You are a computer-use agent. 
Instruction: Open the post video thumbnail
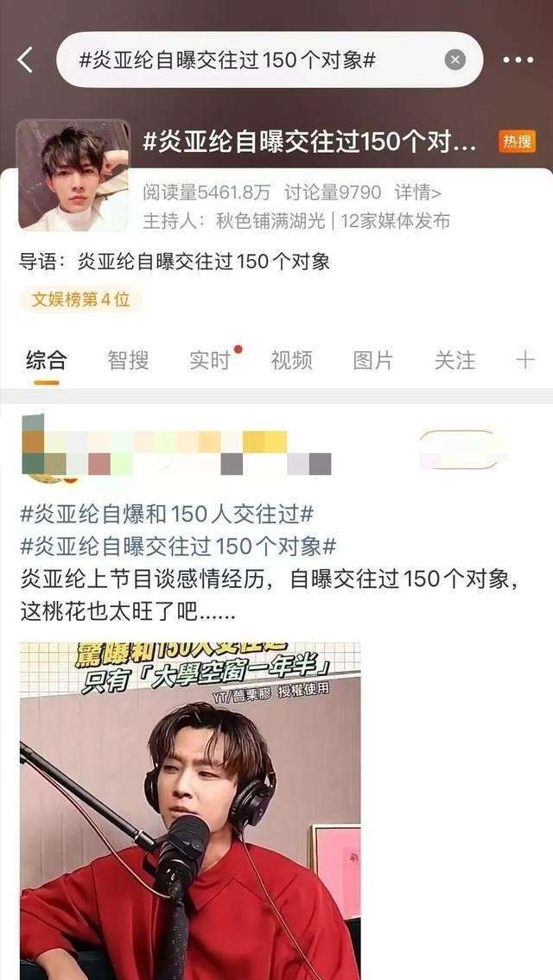coord(190,812)
